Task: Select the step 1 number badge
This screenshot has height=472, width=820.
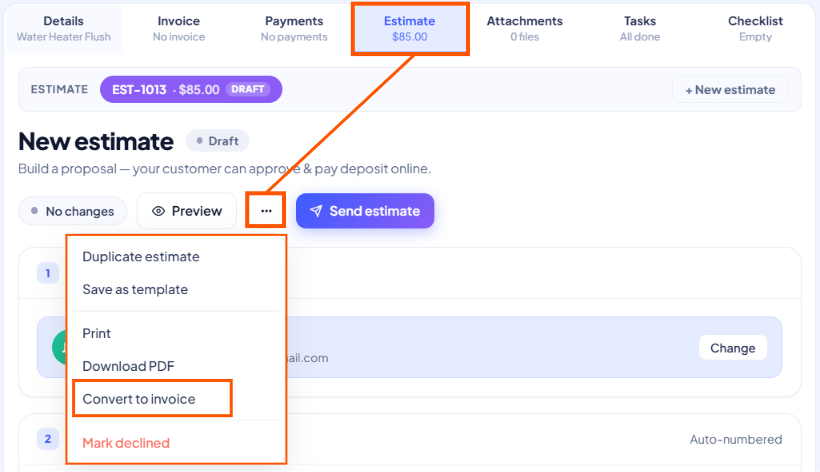Action: tap(48, 273)
